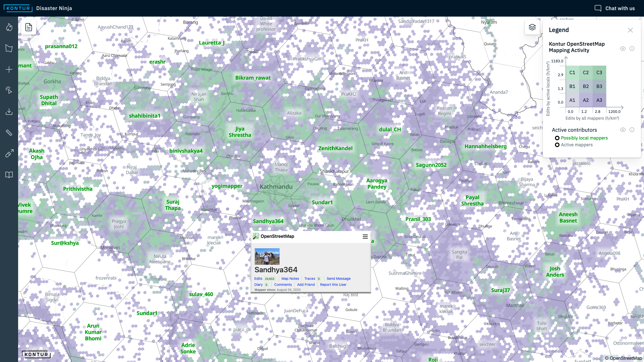Viewport: 644px width, 362px height.
Task: Click mapper label erashr on map
Action: 157,62
